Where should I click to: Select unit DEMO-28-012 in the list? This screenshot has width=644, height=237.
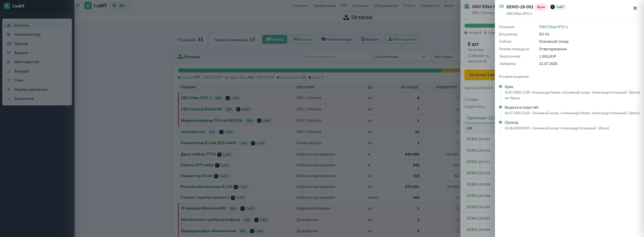tap(478, 150)
